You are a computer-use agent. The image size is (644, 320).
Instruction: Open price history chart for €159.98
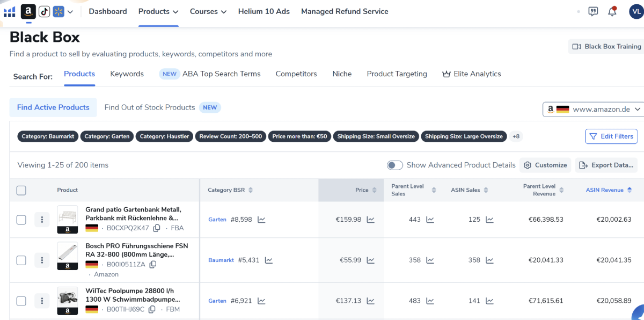point(370,220)
